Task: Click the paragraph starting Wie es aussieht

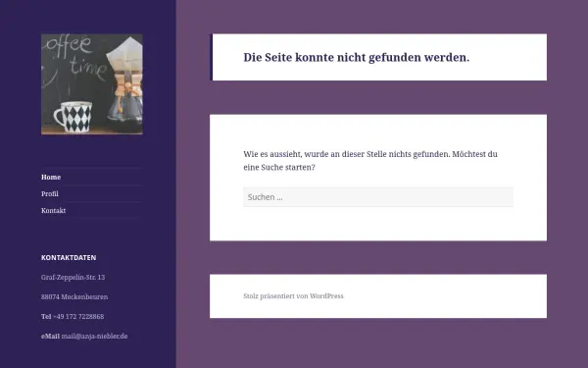Action: click(370, 161)
